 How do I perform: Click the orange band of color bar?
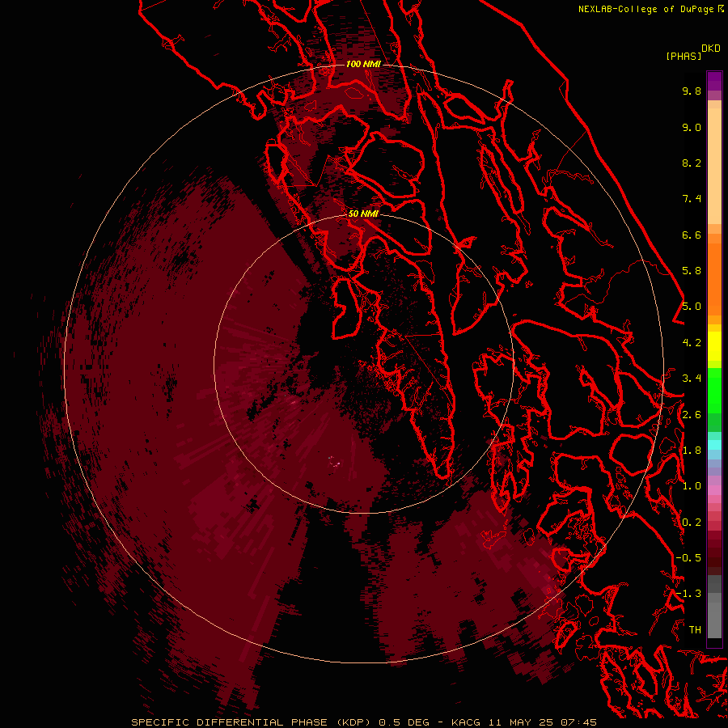pos(714,278)
